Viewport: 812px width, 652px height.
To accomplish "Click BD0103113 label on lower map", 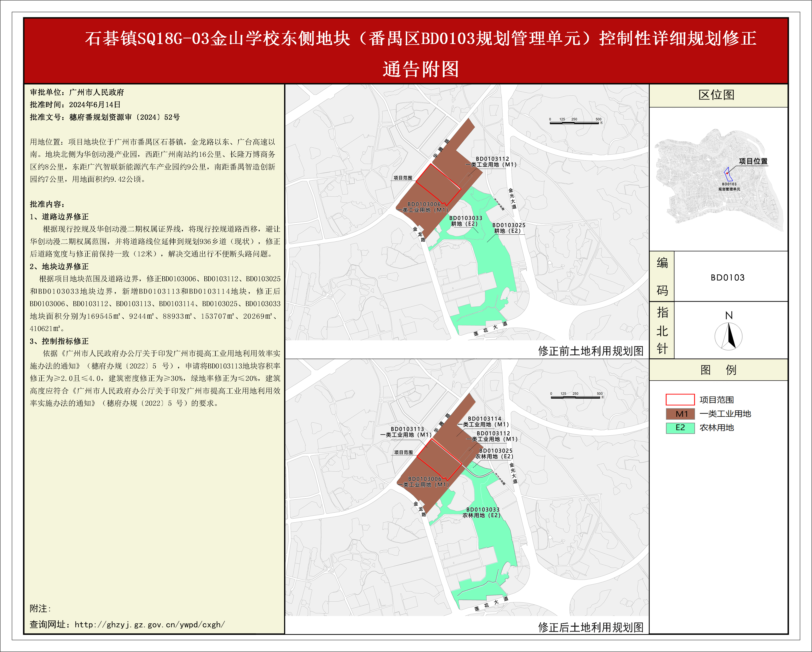I will [407, 429].
